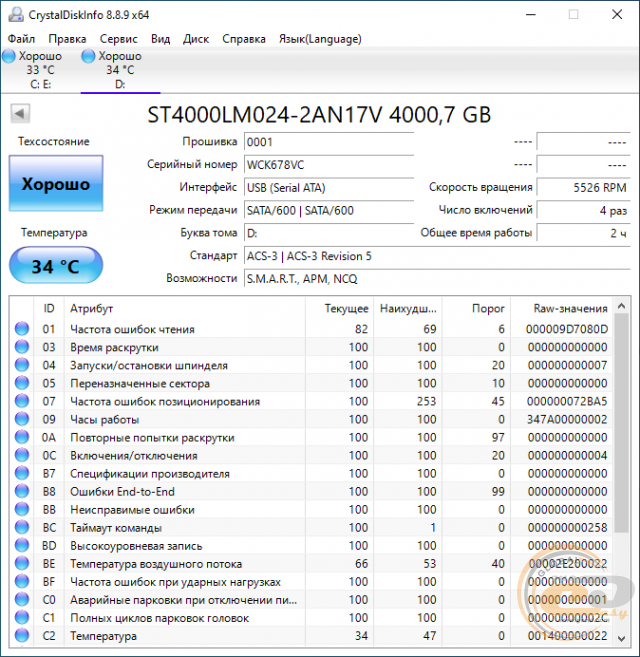Click the Возможности field S.M.A.R.T., APM, NCQ
This screenshot has height=657, width=640.
click(x=437, y=278)
